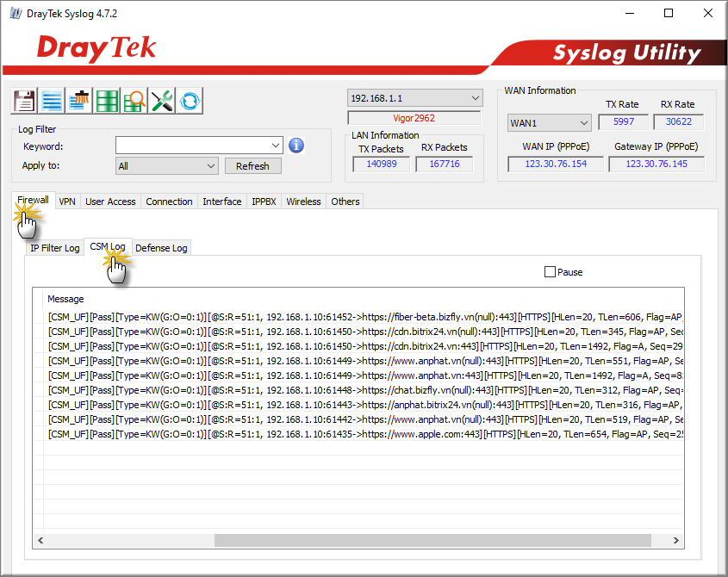Screen dimensions: 728x577
Task: Click the TX Rate value 5997
Action: click(623, 121)
